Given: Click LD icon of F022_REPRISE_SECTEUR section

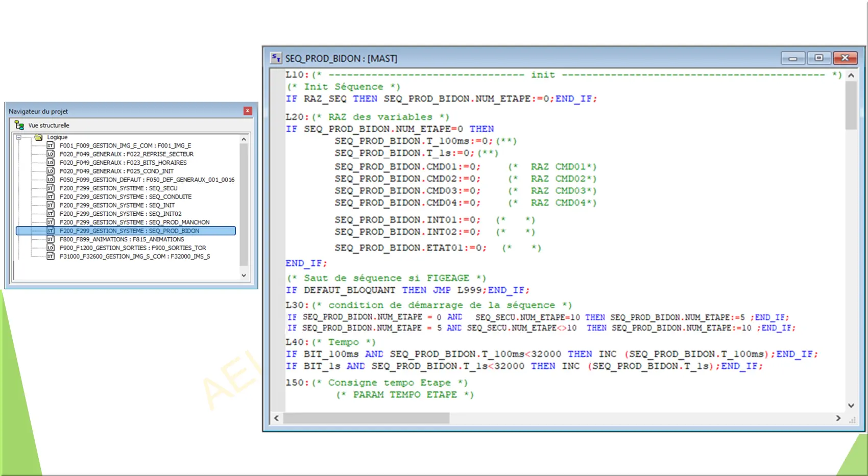Looking at the screenshot, I should click(x=51, y=154).
